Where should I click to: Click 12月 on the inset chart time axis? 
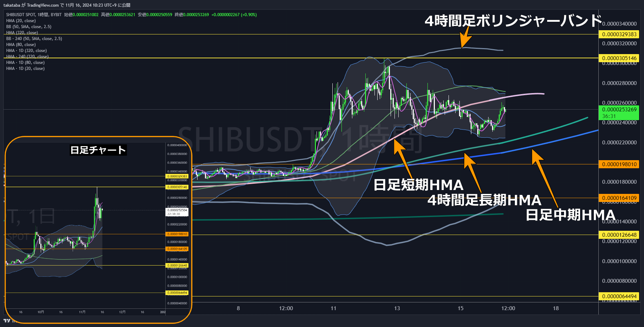(122, 312)
